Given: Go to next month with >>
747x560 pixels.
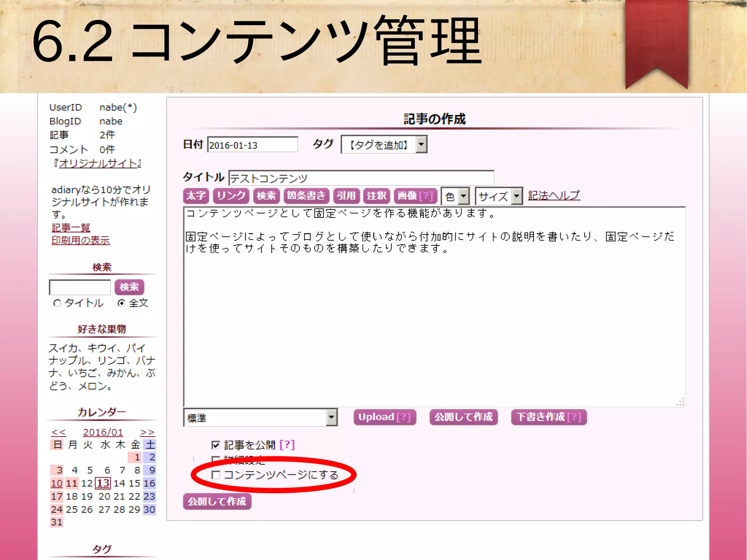Looking at the screenshot, I should [148, 432].
